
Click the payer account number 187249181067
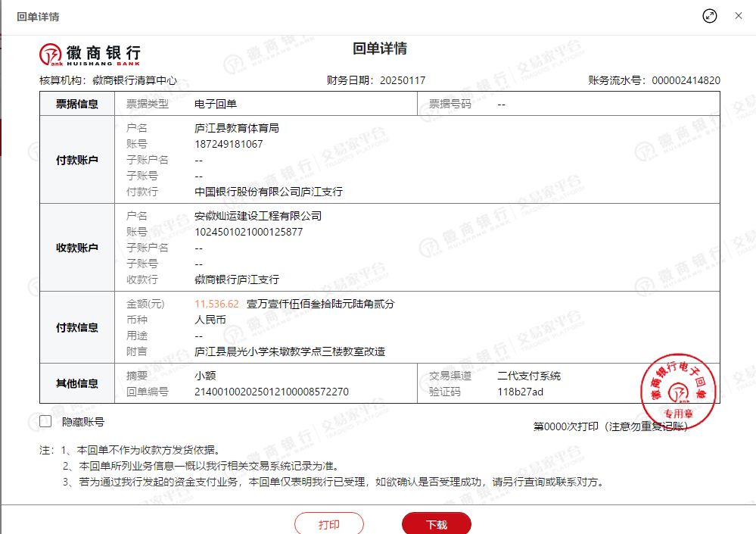coord(229,144)
